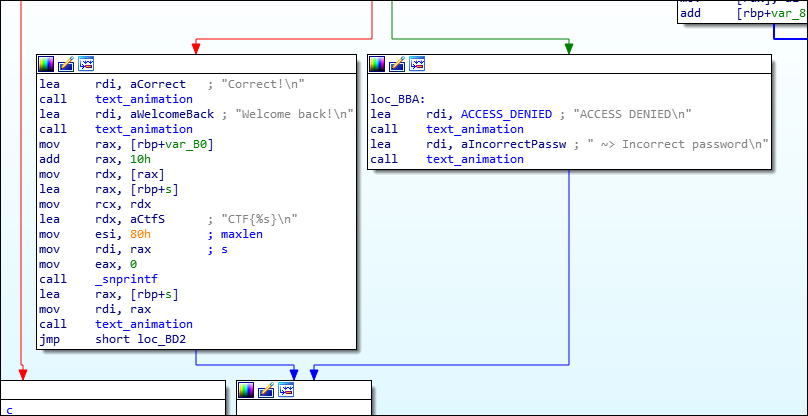
Task: Jump to the _snprintf call target
Action: [126, 279]
